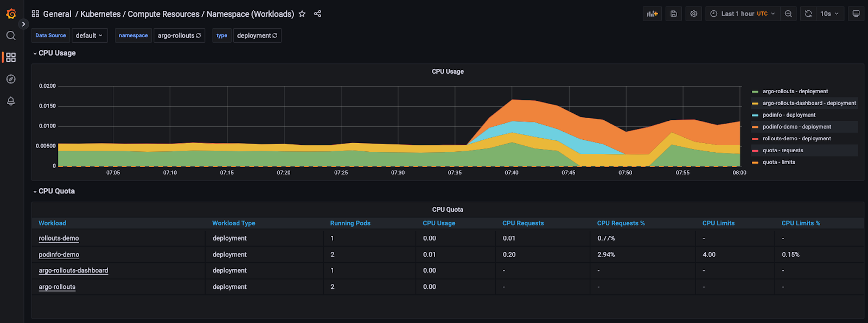The image size is (868, 323).
Task: Sort table by Workload column
Action: click(52, 223)
